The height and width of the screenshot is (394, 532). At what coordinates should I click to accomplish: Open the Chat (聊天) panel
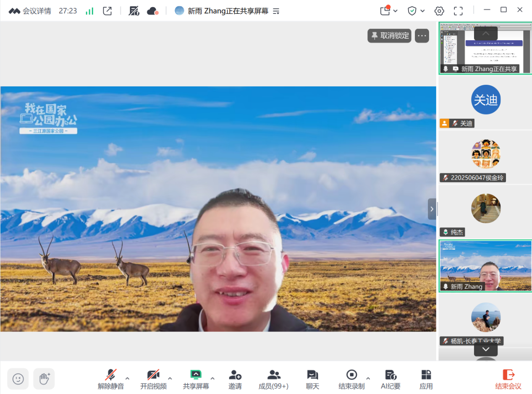coord(312,379)
